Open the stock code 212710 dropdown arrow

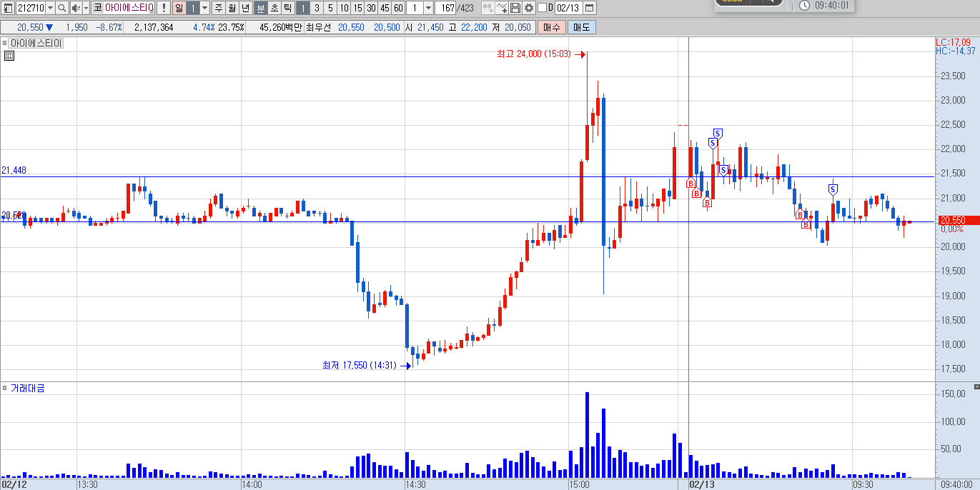50,8
